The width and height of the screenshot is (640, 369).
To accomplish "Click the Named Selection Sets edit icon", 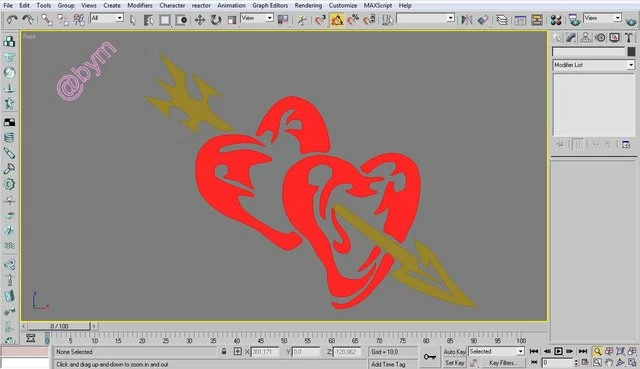I will pyautogui.click(x=388, y=20).
